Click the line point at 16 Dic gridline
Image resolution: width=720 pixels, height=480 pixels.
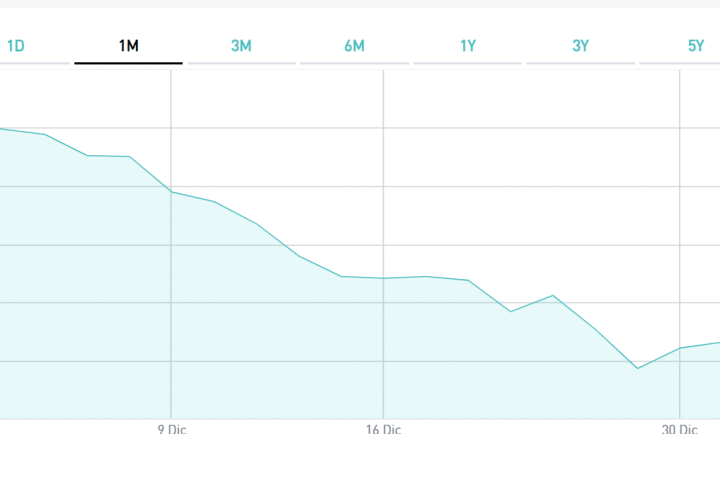click(x=383, y=278)
